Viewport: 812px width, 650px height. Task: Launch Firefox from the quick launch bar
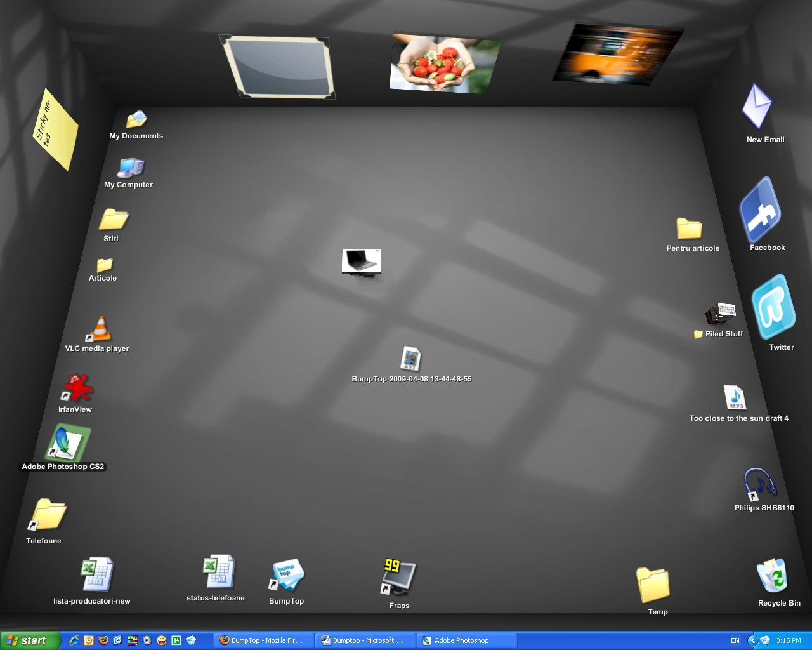[x=103, y=640]
